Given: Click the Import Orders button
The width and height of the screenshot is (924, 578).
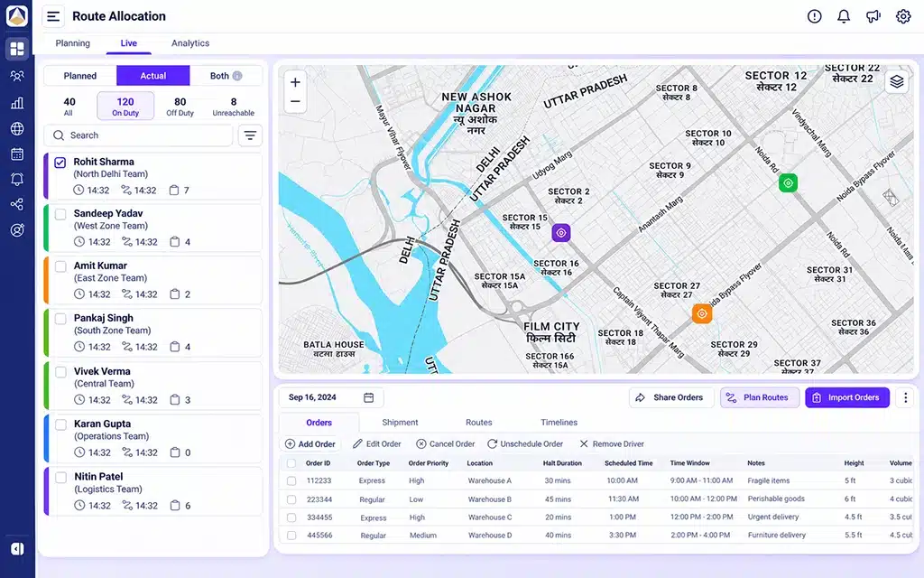Looking at the screenshot, I should tap(847, 397).
